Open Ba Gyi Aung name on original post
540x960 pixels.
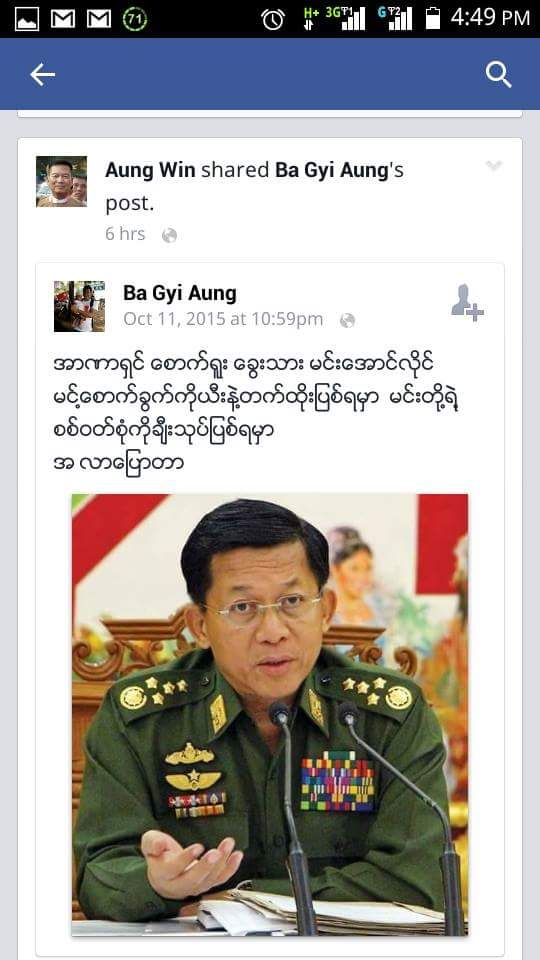tap(179, 293)
